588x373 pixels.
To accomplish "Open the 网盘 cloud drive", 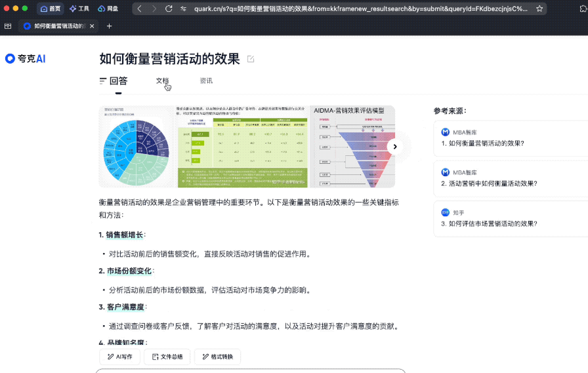I will click(108, 9).
